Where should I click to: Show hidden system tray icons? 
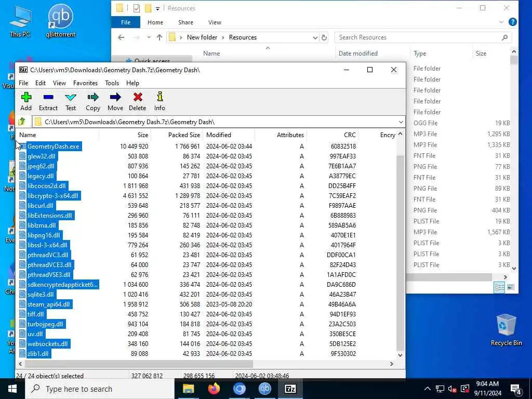pyautogui.click(x=428, y=389)
